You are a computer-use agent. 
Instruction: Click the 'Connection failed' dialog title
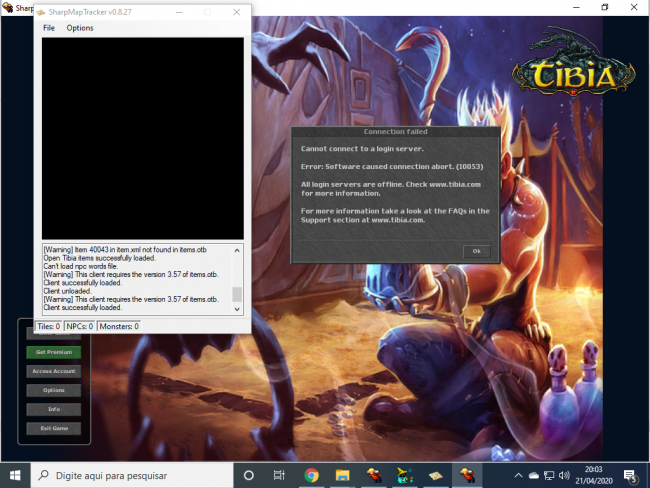395,131
